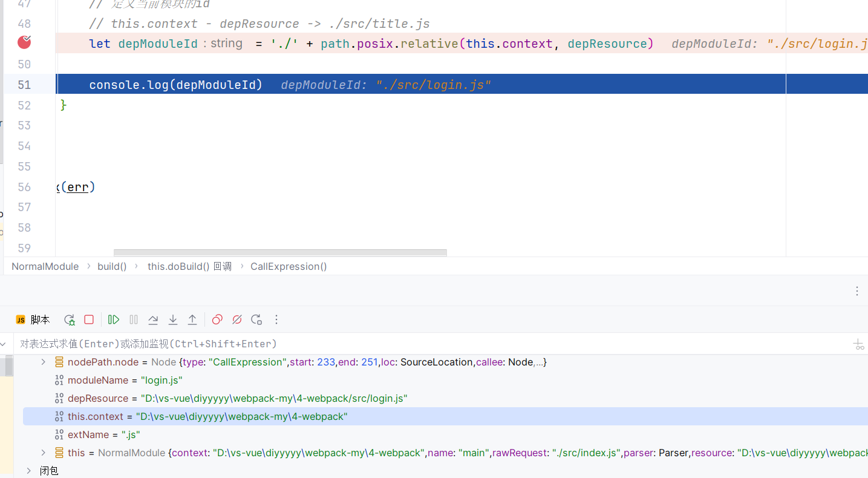Open the expression history dropdown chevron
868x478 pixels.
[x=4, y=344]
